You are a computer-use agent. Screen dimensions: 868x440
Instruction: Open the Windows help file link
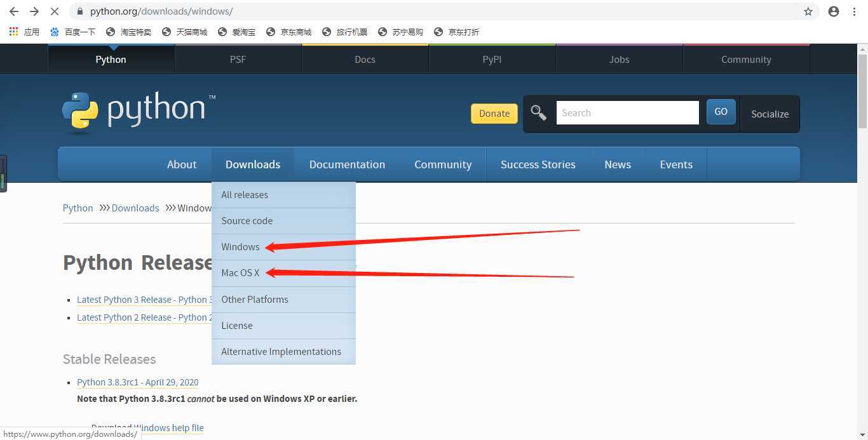(168, 428)
